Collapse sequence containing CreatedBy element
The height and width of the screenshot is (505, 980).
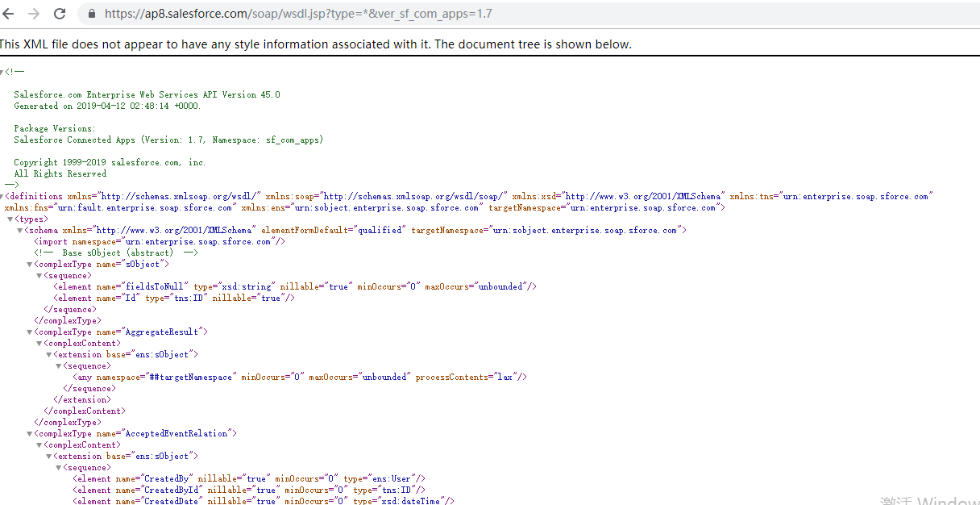tap(58, 467)
